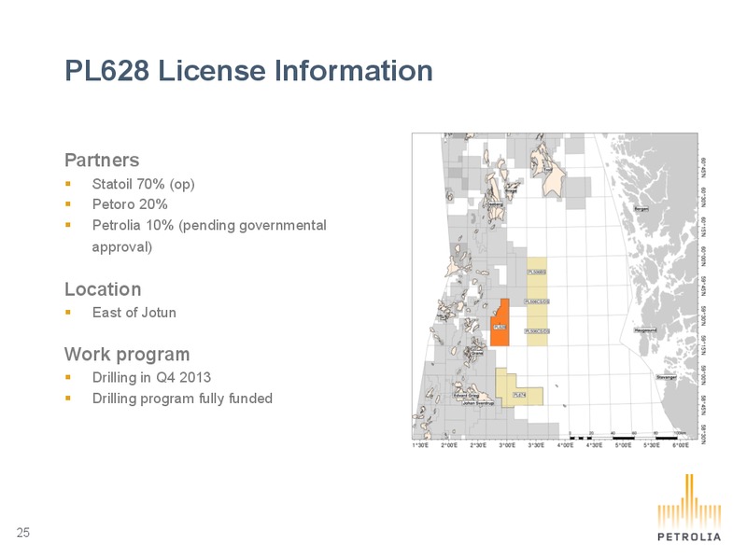Click the topmost PL506 label in tall yellow block

click(536, 272)
